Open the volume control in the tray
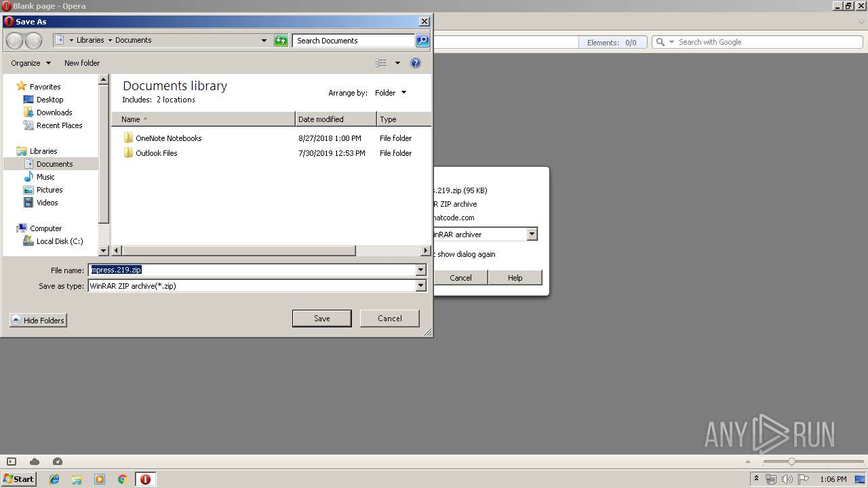 pyautogui.click(x=787, y=479)
